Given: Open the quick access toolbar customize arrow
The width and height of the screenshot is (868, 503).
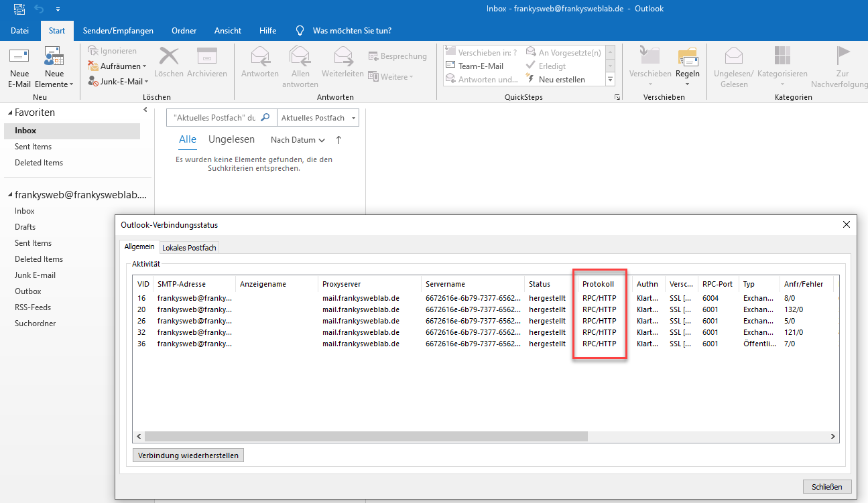Looking at the screenshot, I should (58, 9).
